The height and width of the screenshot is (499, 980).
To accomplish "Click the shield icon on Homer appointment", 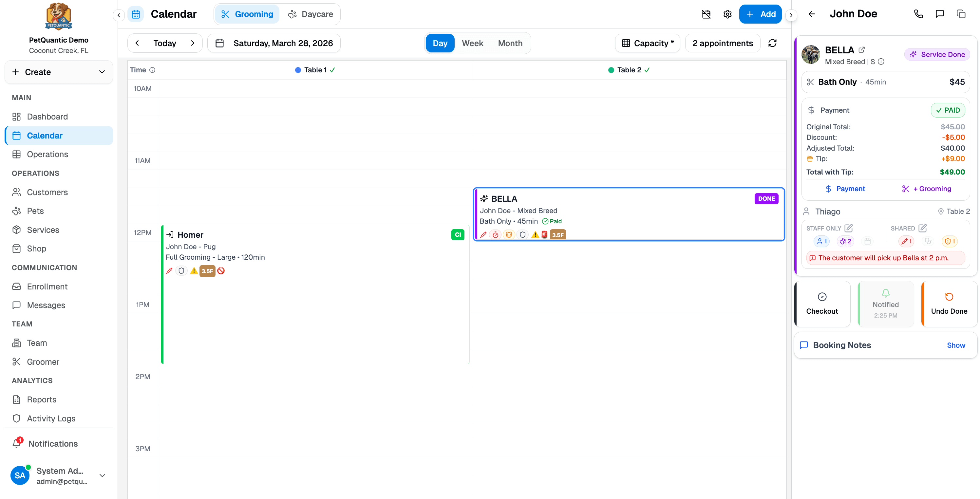I will point(181,271).
